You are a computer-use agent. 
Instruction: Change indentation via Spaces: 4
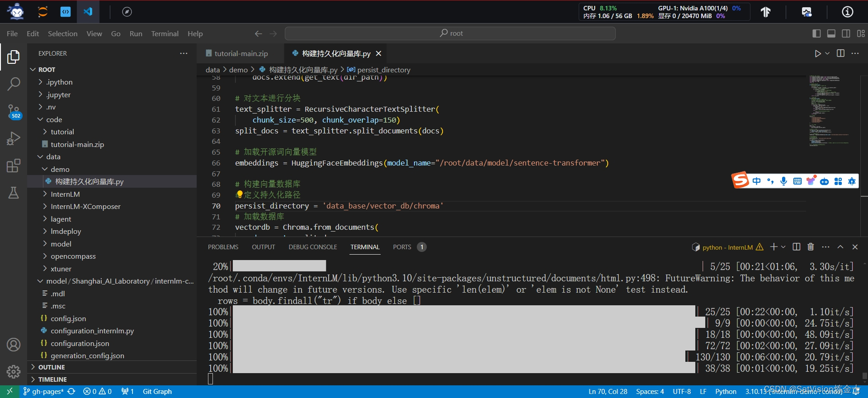click(x=650, y=392)
